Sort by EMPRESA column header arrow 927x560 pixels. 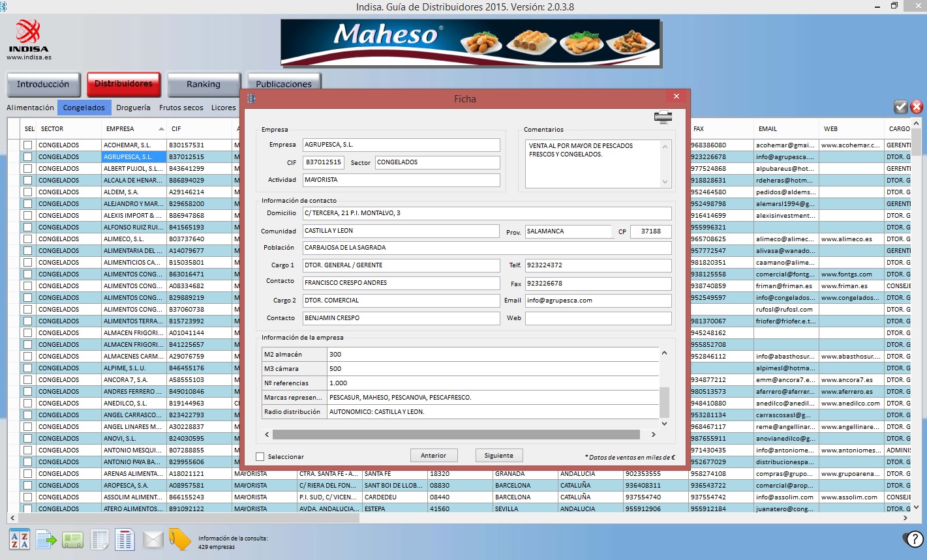(161, 128)
